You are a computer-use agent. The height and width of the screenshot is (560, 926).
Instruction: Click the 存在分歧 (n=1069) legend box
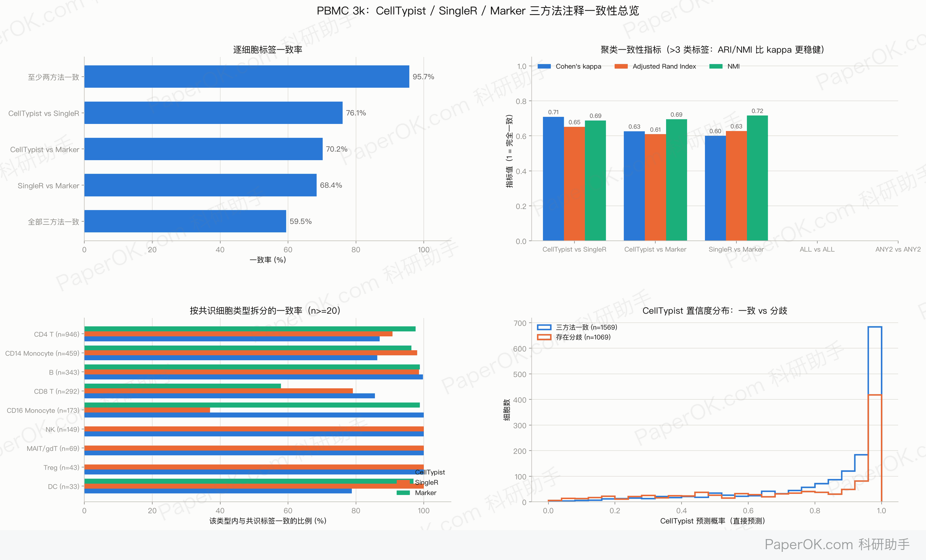click(x=544, y=337)
